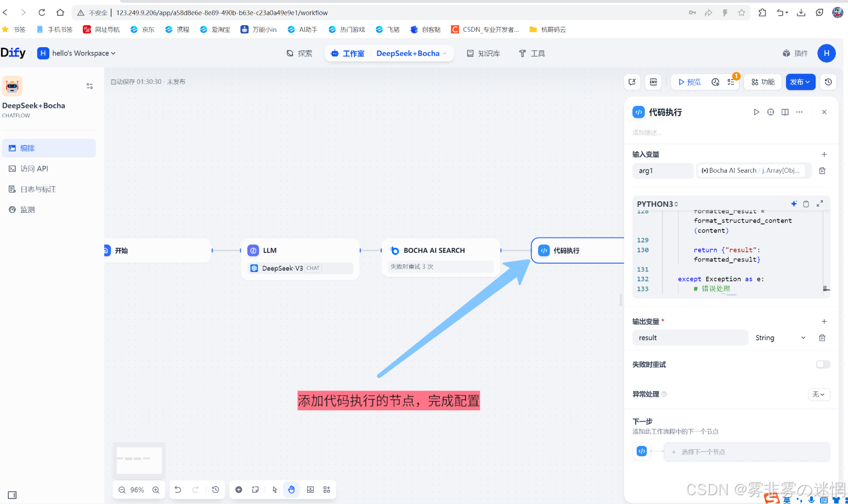Bookmark this page with the star icon
The width and height of the screenshot is (848, 504).
pyautogui.click(x=742, y=12)
